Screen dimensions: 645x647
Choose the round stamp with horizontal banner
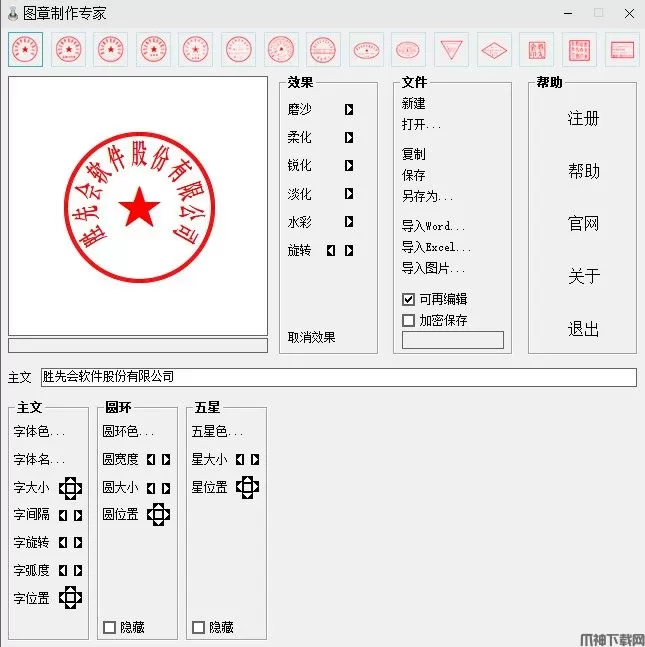[323, 50]
